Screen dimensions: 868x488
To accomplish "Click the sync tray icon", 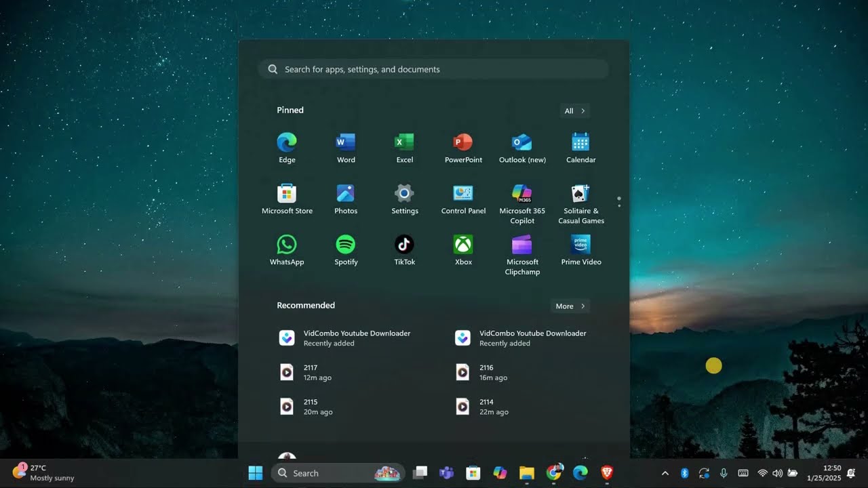I will pos(704,473).
